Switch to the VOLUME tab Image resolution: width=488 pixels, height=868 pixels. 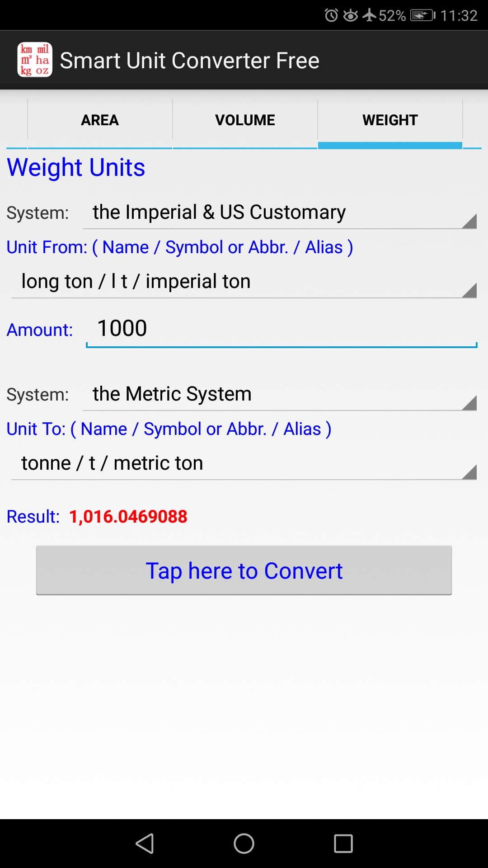coord(245,120)
